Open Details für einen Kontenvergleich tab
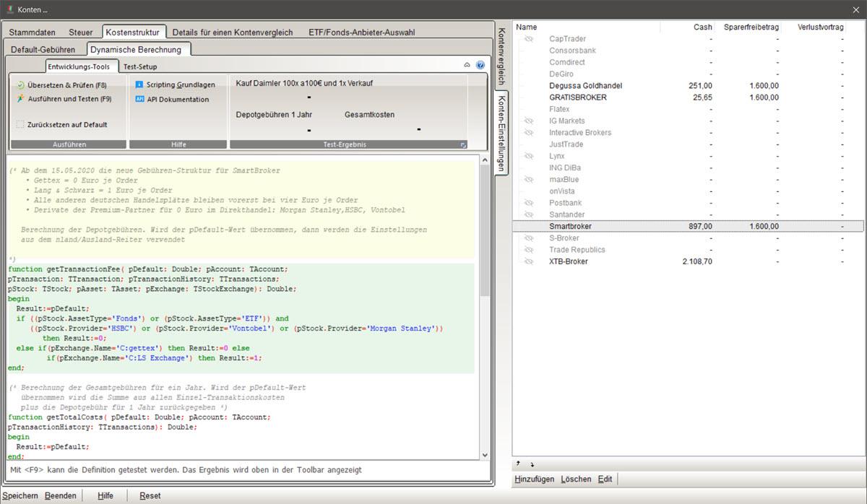Screen dimensions: 867x504 click(x=233, y=32)
